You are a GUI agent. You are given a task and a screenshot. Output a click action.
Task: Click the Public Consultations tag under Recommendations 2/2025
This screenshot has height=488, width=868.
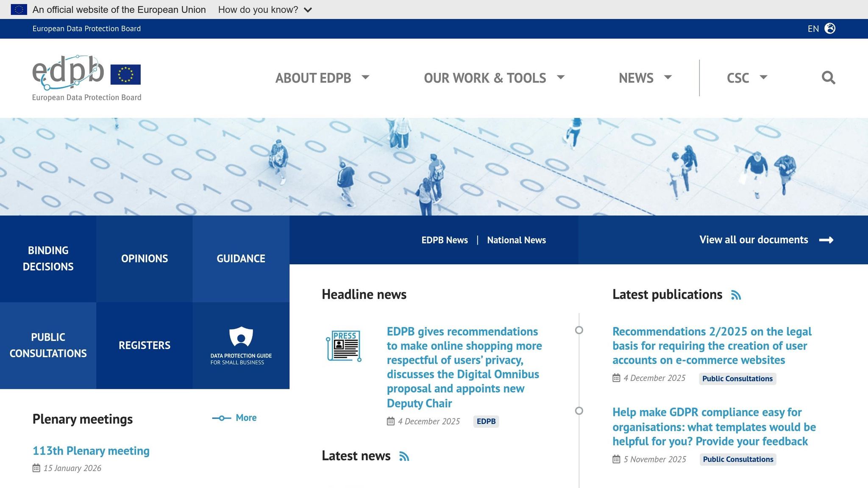click(x=737, y=378)
